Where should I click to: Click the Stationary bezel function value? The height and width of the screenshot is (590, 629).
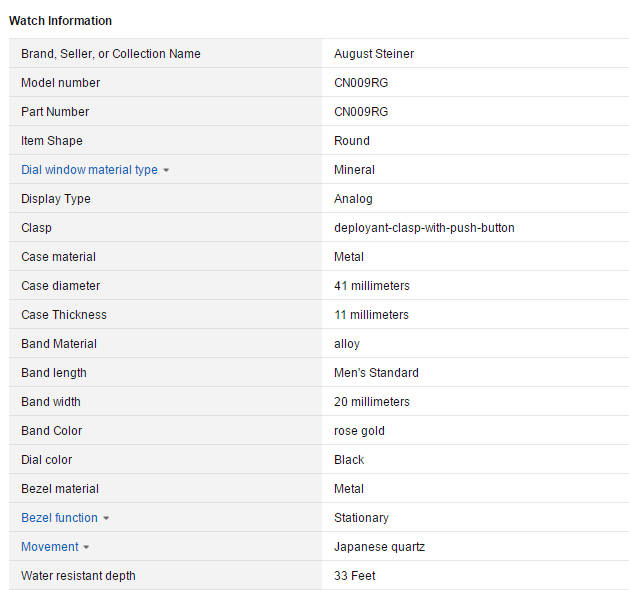361,518
